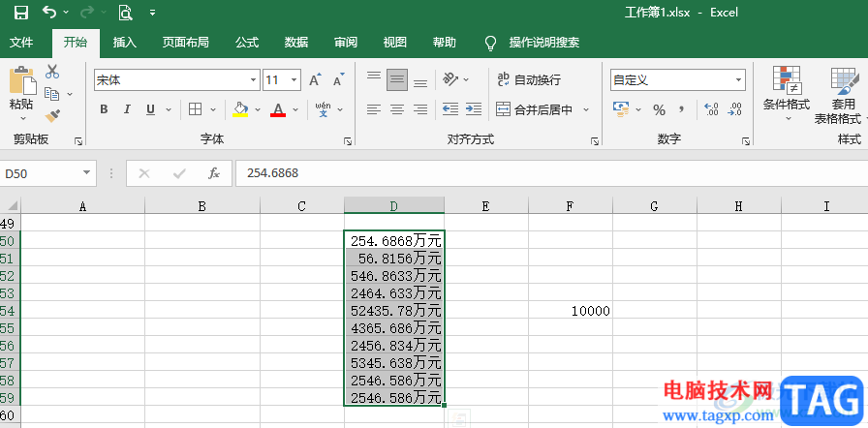The height and width of the screenshot is (428, 868).
Task: Open the text orientation tool
Action: 450,80
